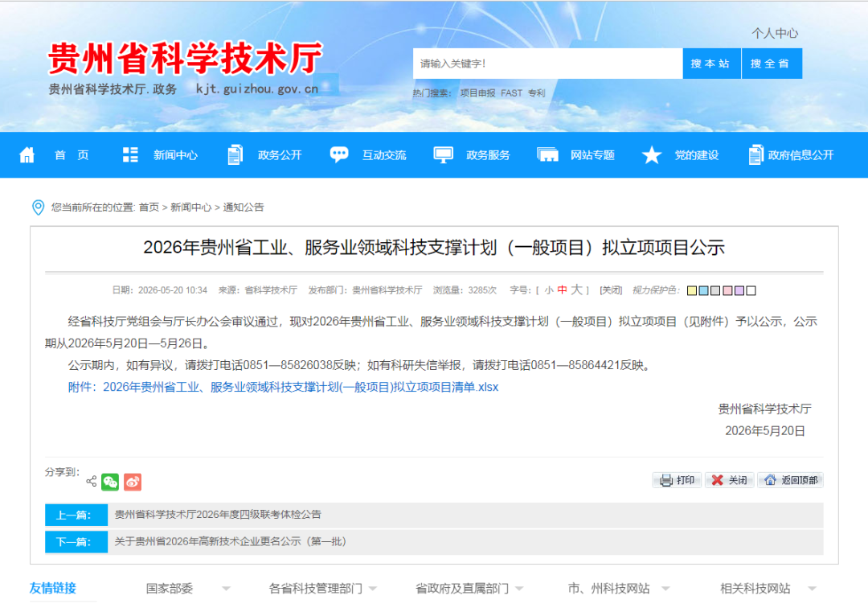Open 首页 menu item
This screenshot has height=612, width=868.
[x=72, y=155]
